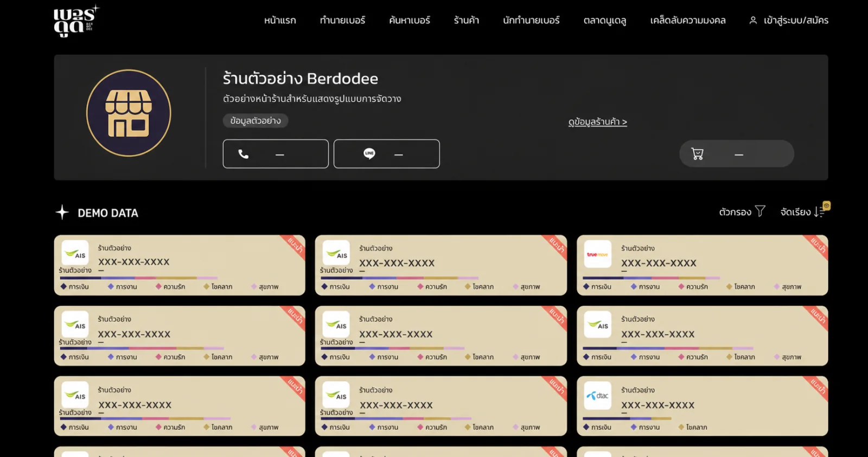Go to the ทำนายเบอร์ page

click(342, 21)
